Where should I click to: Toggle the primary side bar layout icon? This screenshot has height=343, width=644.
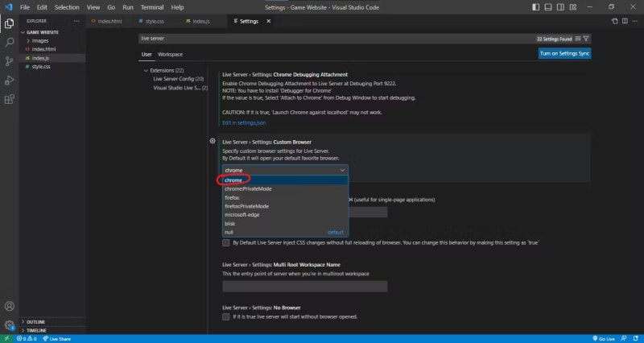[x=535, y=7]
